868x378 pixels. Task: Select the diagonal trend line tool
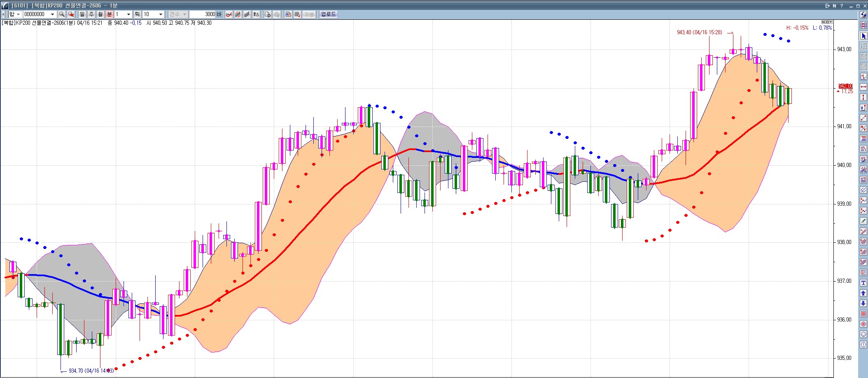863,118
